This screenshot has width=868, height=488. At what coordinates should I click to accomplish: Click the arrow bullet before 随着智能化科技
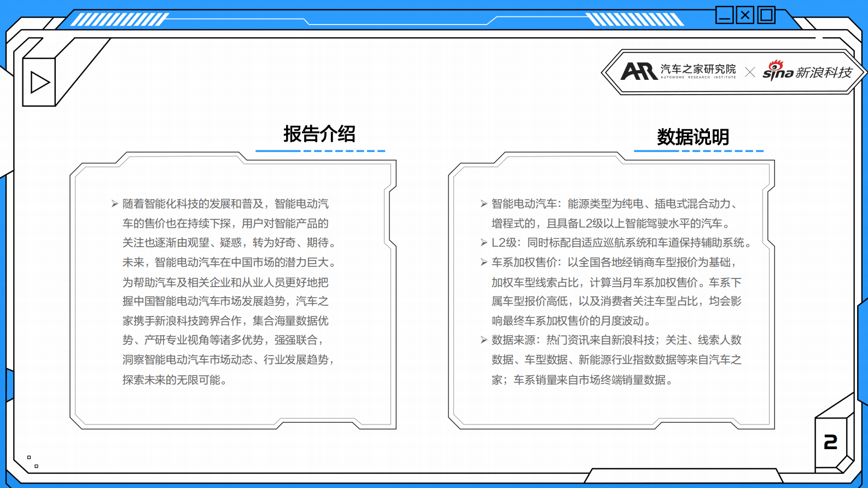(x=114, y=204)
